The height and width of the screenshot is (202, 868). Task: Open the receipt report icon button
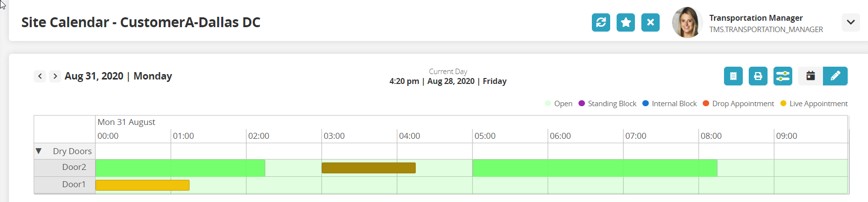733,76
